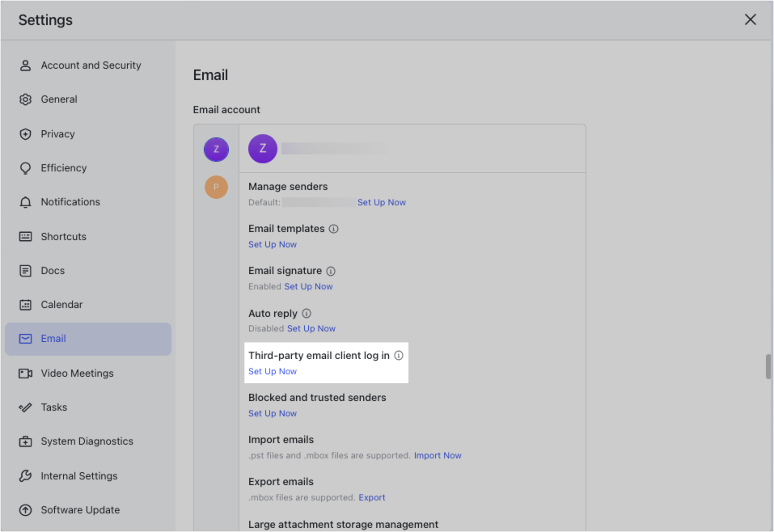Viewport: 774px width, 532px height.
Task: Click the Efficiency icon in the sidebar
Action: coord(25,167)
